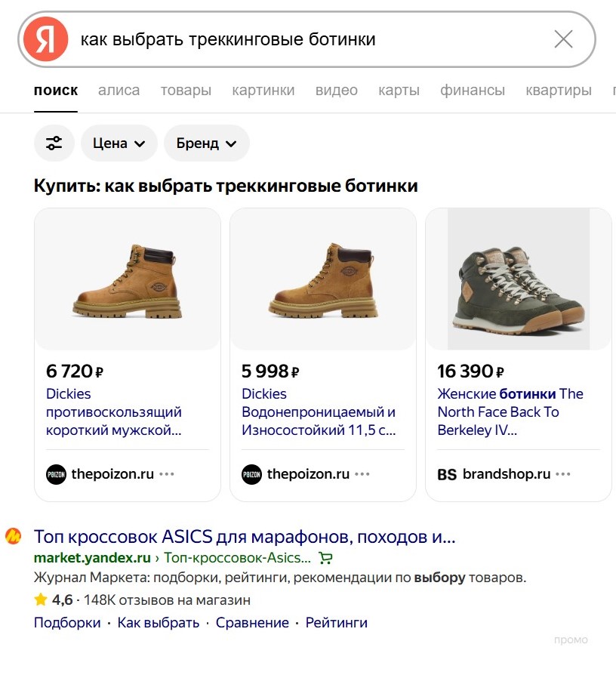Open the Цена dropdown
616x675 pixels.
pos(119,143)
